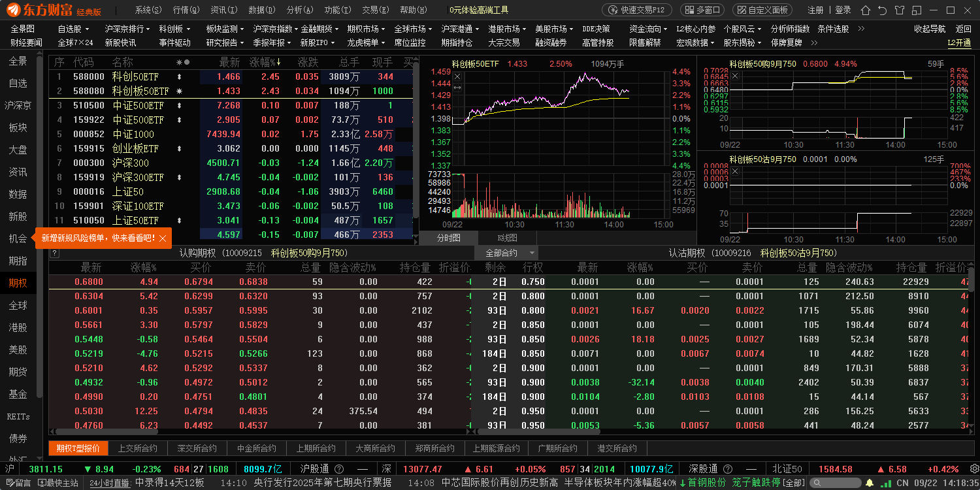The width and height of the screenshot is (980, 490).
Task: Expand the 科创板 dropdown in navigation
Action: (x=175, y=29)
